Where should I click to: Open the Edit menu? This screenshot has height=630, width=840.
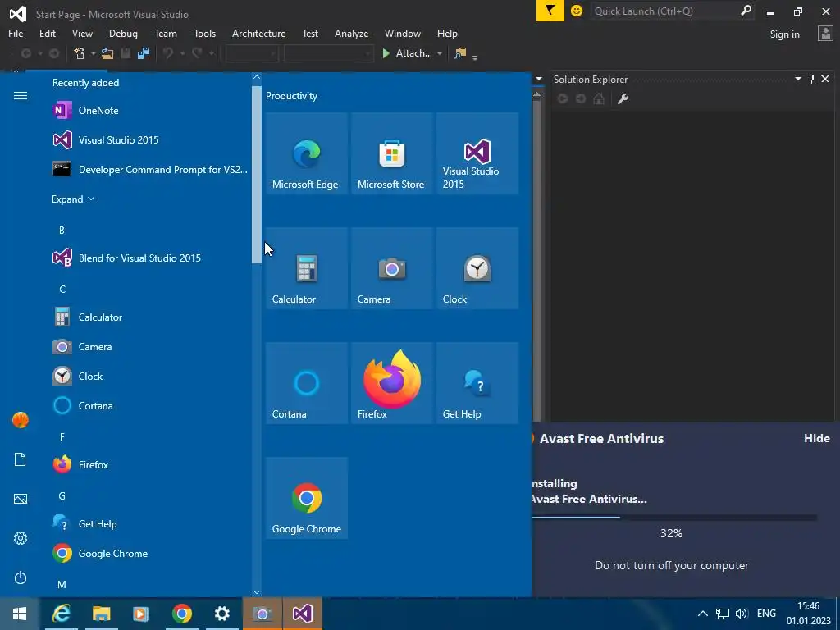(x=47, y=33)
